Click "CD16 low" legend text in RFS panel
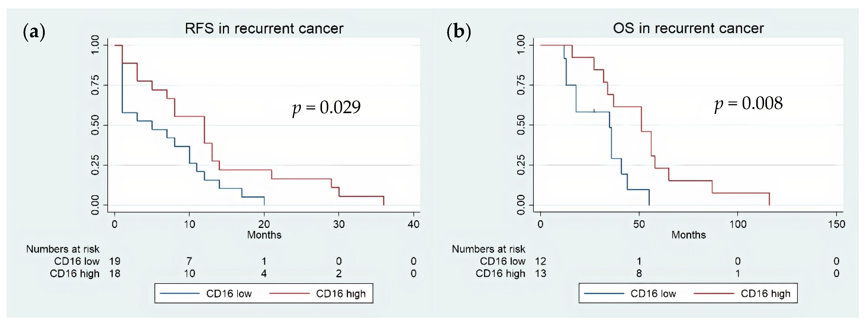Viewport: 868px width, 323px height. (229, 294)
